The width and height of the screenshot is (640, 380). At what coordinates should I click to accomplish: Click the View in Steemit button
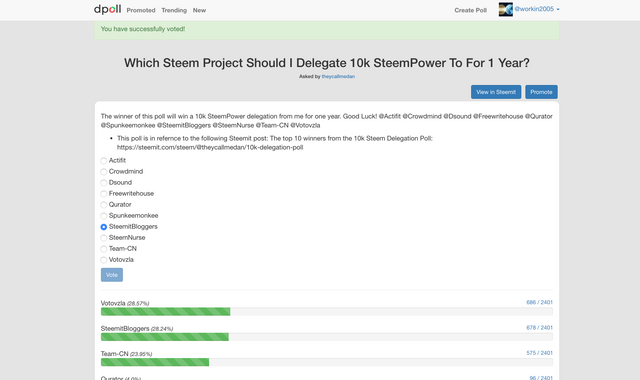click(x=496, y=92)
